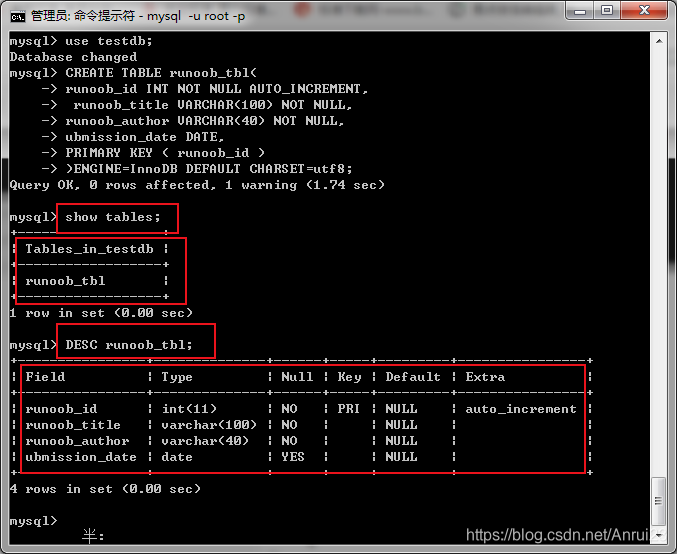Click the '半:' input method indicator

[x=93, y=536]
